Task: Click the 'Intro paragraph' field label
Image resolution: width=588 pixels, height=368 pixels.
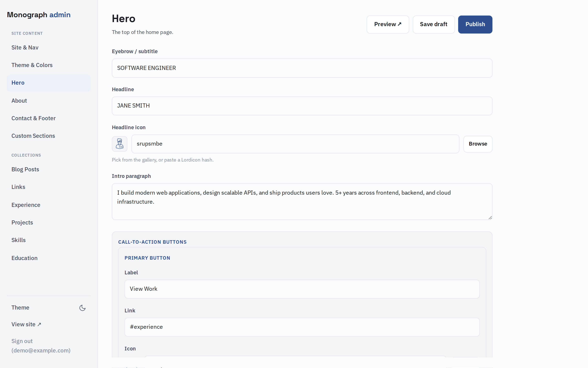Action: tap(131, 176)
